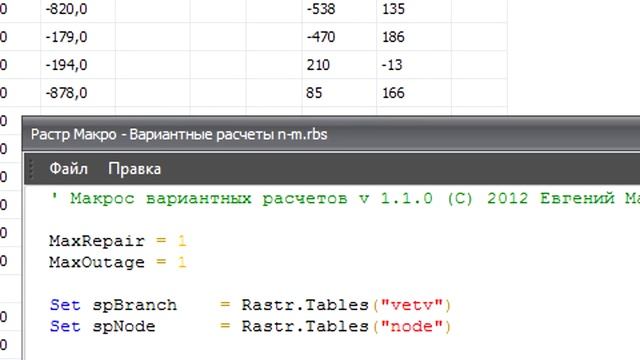
Task: Click the Set keyword on spNode line
Action: coord(65,327)
